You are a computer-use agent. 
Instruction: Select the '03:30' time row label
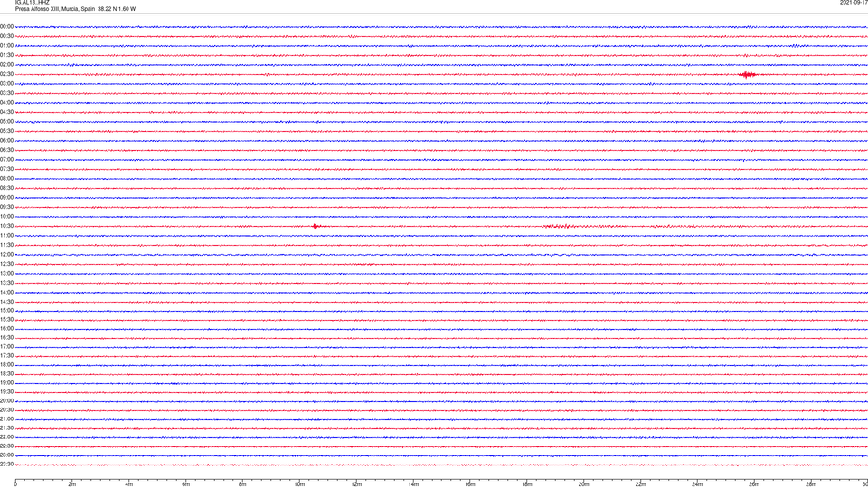[x=6, y=93]
